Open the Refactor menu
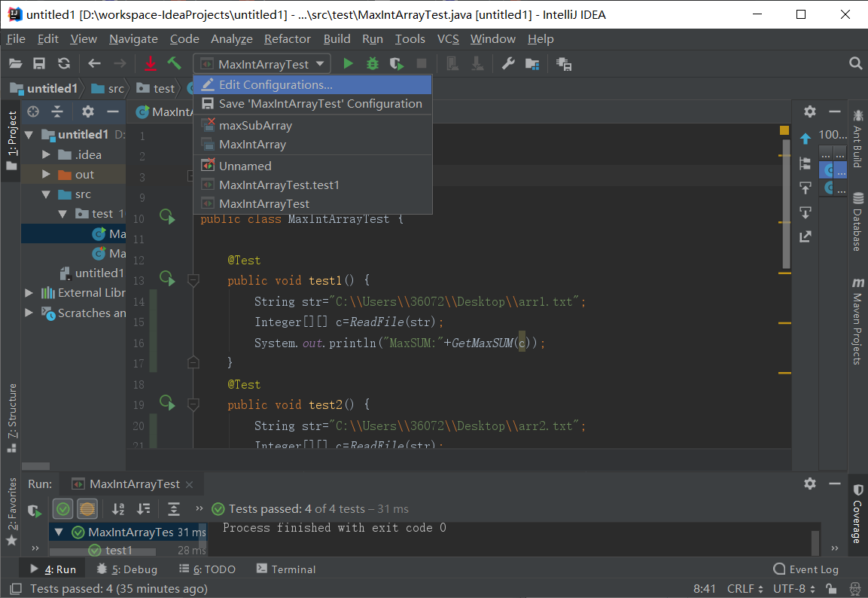The width and height of the screenshot is (868, 598). [x=288, y=38]
